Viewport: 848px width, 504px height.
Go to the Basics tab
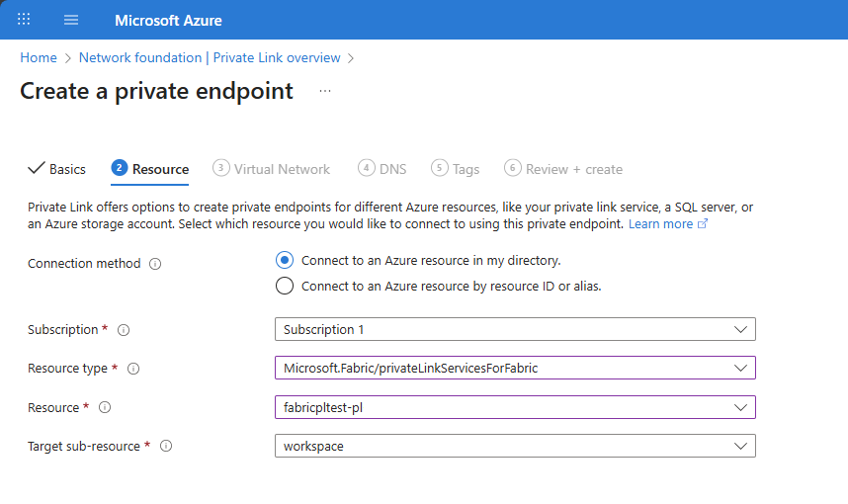click(x=56, y=169)
